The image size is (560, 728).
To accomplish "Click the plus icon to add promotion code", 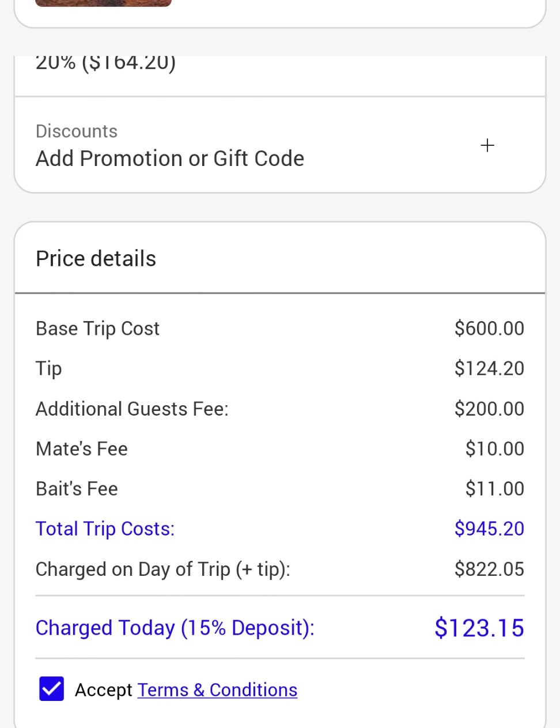I will pos(487,145).
